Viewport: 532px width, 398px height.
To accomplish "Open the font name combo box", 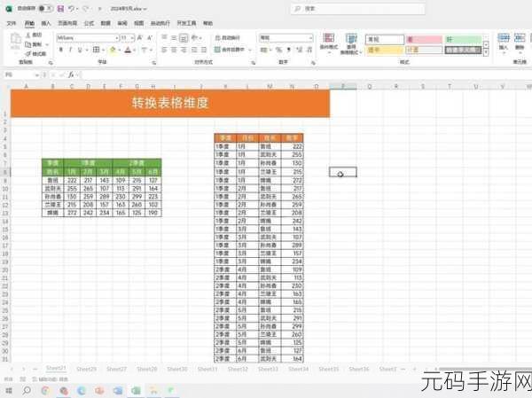I will click(88, 37).
